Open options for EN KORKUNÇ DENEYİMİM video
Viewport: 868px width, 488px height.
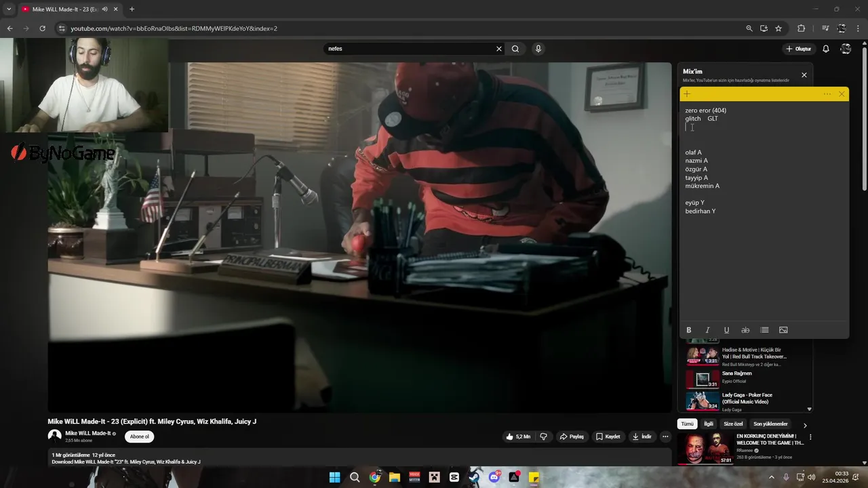coord(810,437)
